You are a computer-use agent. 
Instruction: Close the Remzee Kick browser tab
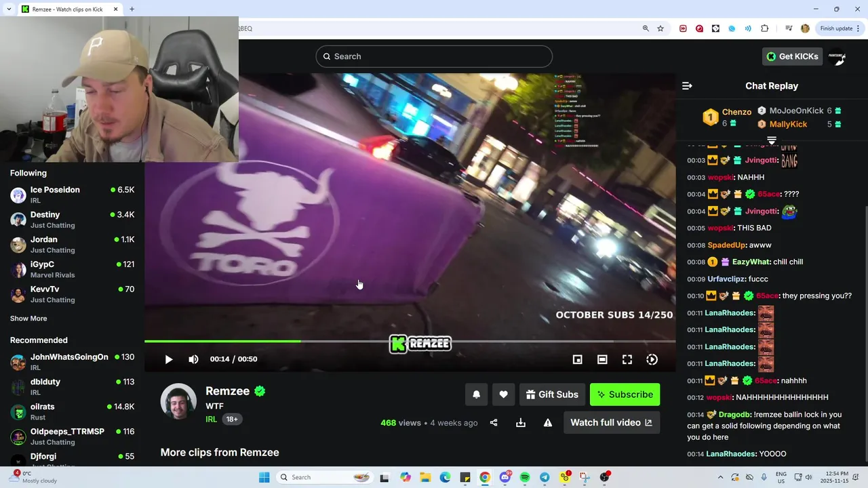pyautogui.click(x=116, y=9)
